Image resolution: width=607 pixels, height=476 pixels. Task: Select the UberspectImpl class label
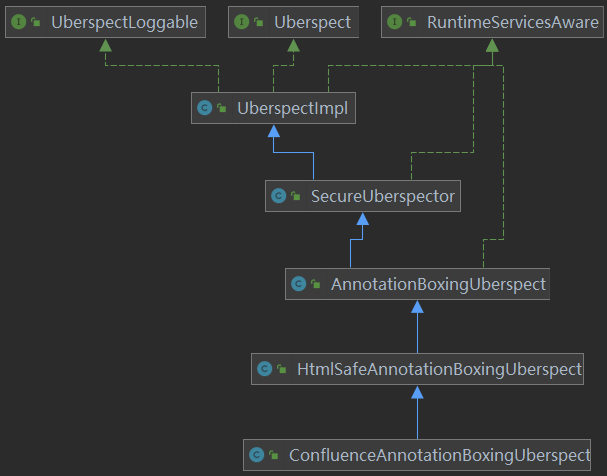pos(292,108)
